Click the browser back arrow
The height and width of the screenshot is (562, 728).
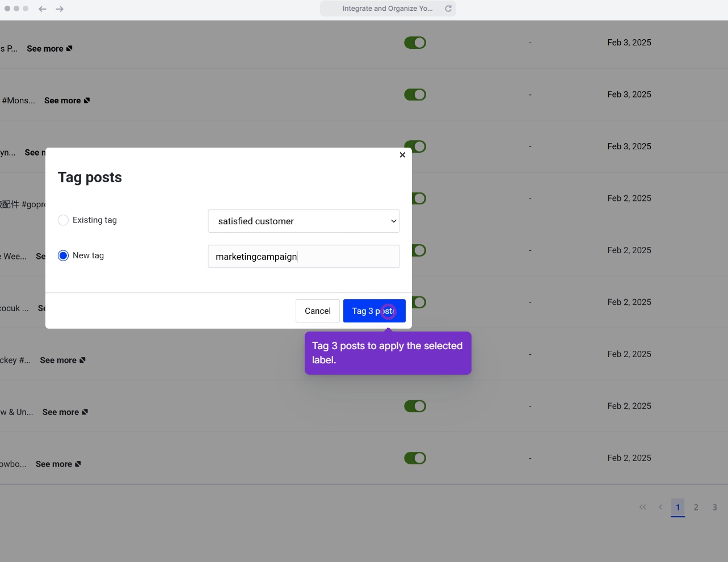click(x=43, y=9)
